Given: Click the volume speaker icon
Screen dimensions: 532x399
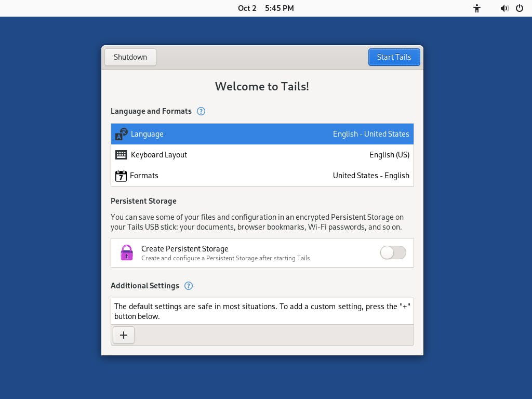Looking at the screenshot, I should coord(504,8).
